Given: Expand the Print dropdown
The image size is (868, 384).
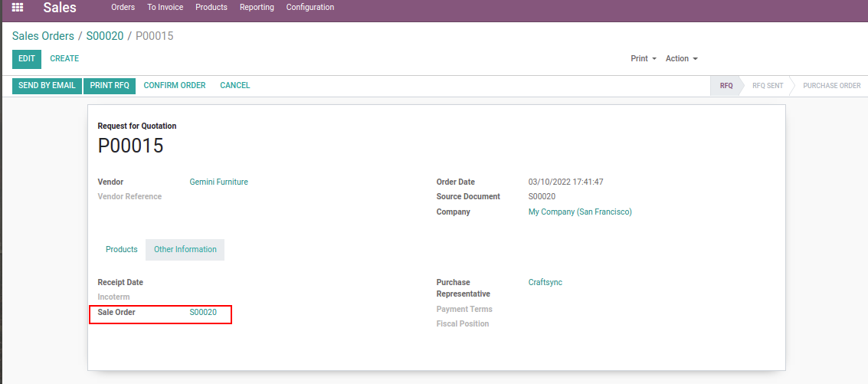Looking at the screenshot, I should point(643,59).
